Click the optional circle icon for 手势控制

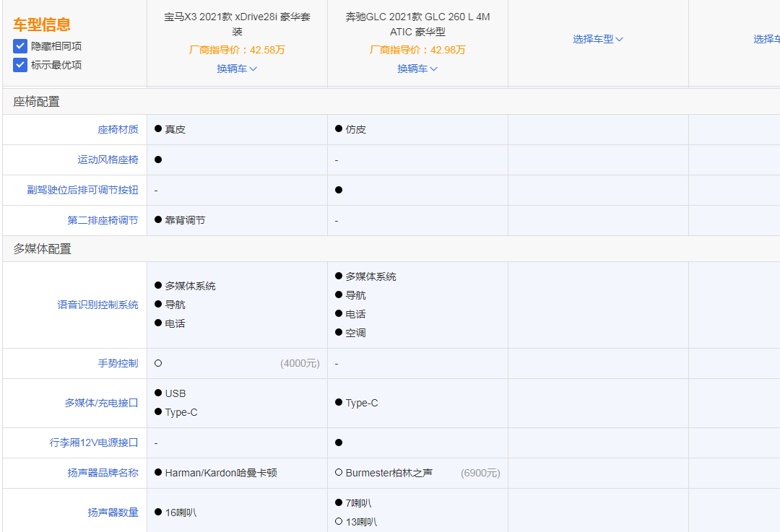(x=158, y=363)
